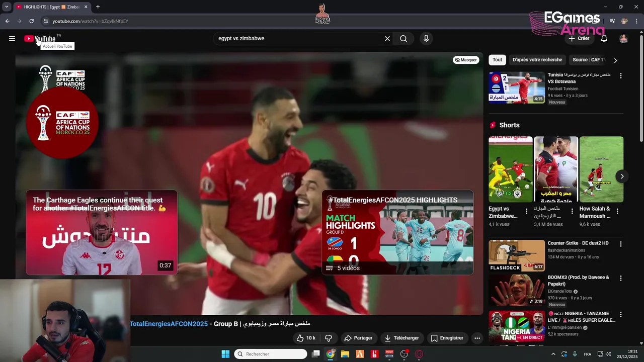Image resolution: width=644 pixels, height=362 pixels.
Task: Click the browser back arrow
Action: click(7, 21)
